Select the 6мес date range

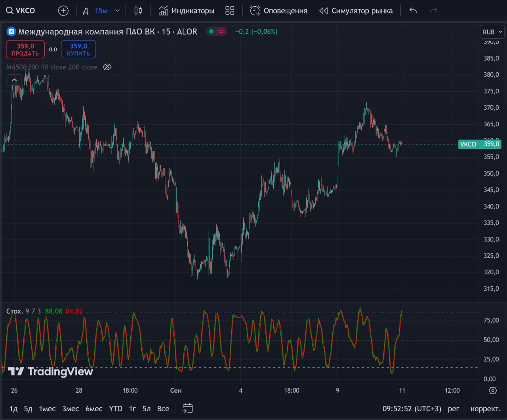tap(94, 409)
